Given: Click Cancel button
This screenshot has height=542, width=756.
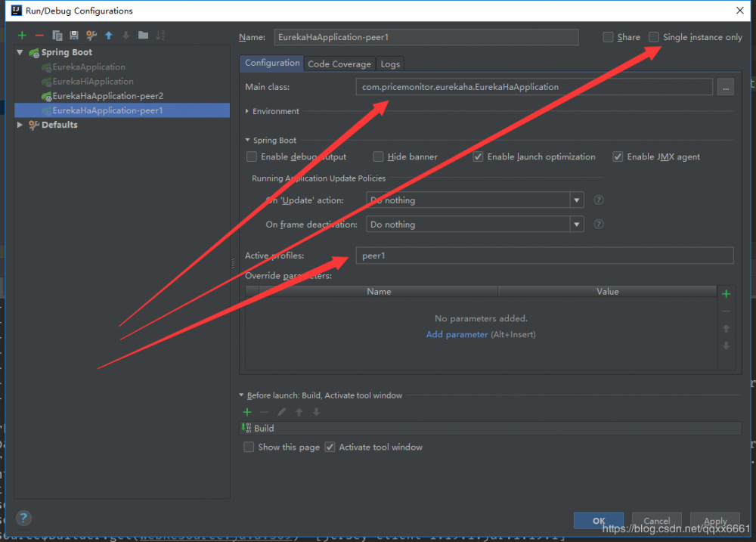Looking at the screenshot, I should [657, 521].
